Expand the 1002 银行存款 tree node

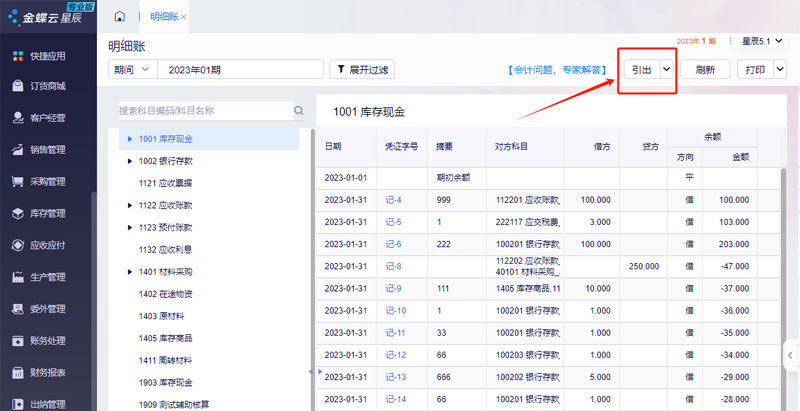coord(129,160)
